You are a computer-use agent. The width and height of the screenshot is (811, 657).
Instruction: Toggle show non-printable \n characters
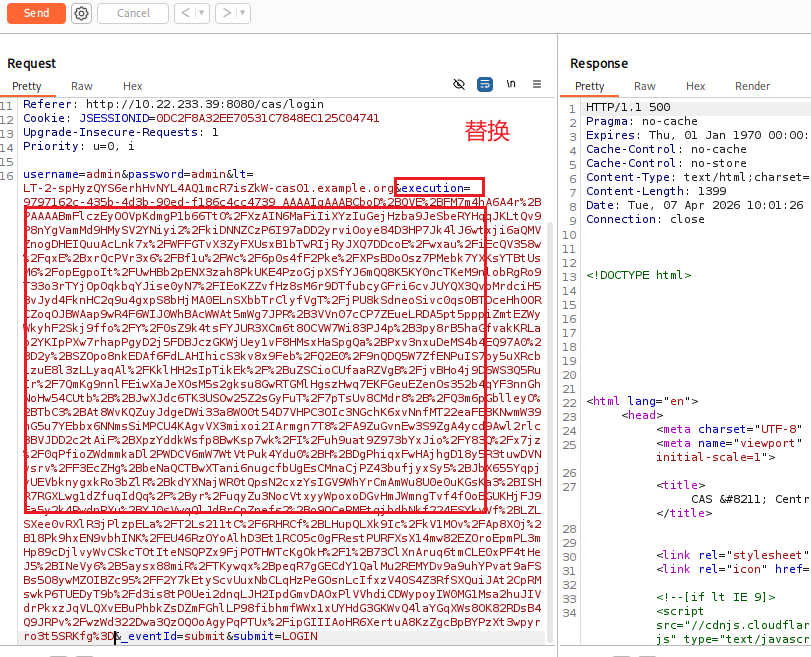tap(510, 84)
